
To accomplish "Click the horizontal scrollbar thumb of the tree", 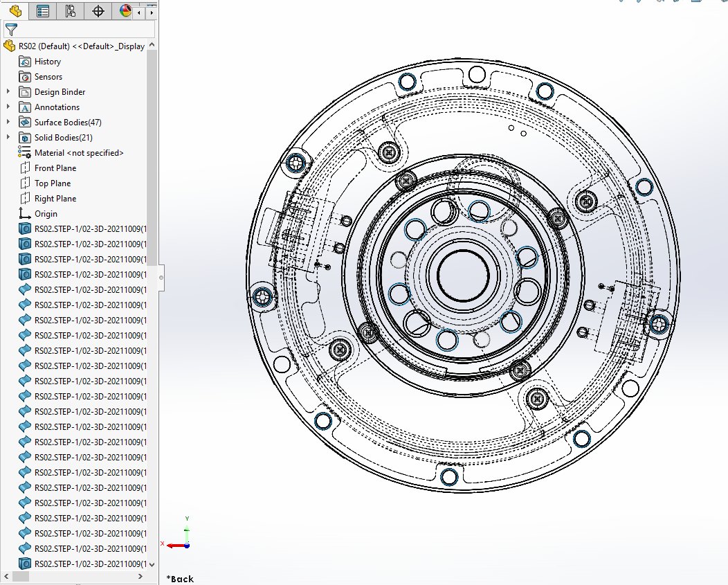I will click(x=21, y=577).
